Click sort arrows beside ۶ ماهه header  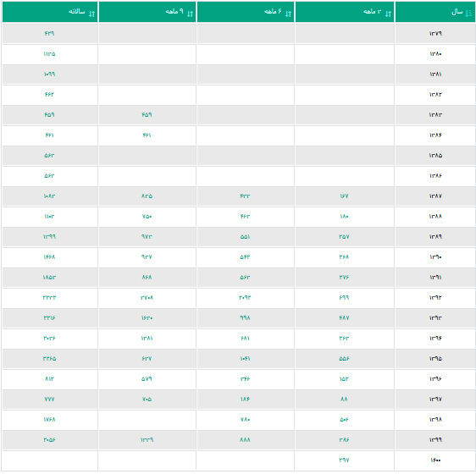pos(288,14)
